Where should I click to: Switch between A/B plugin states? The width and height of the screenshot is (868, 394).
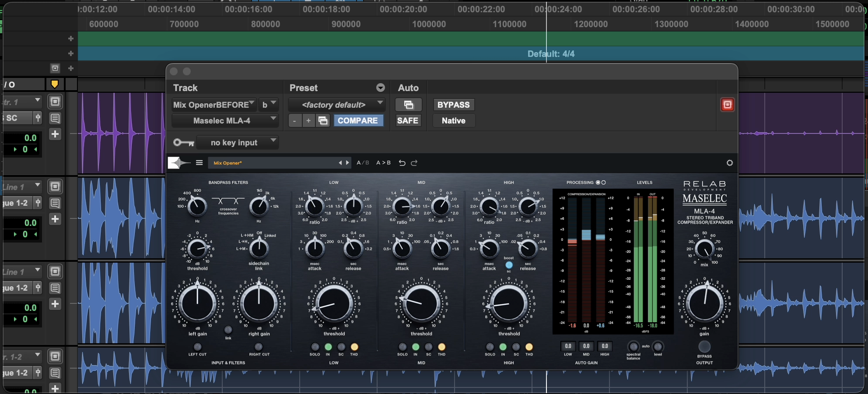click(x=363, y=162)
